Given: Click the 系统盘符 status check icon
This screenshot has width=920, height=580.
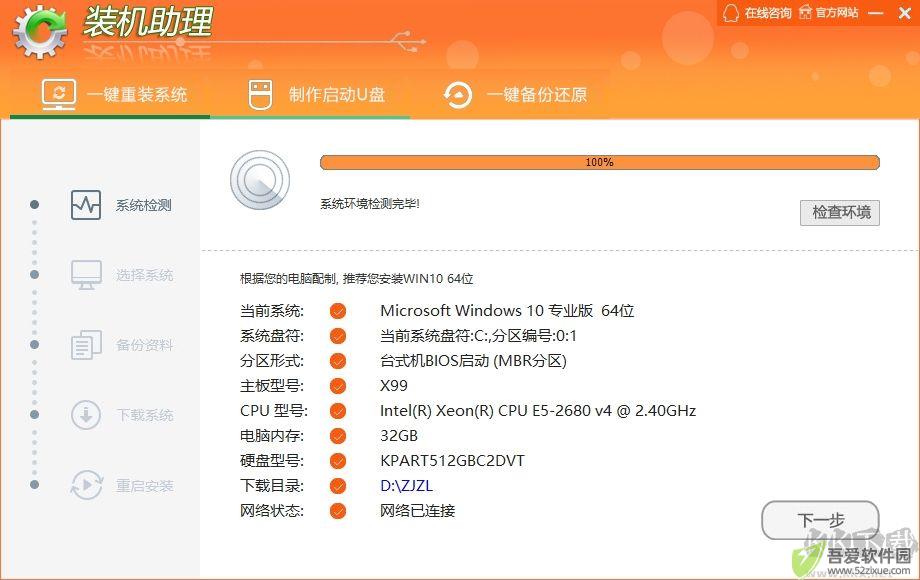Looking at the screenshot, I should coord(338,336).
